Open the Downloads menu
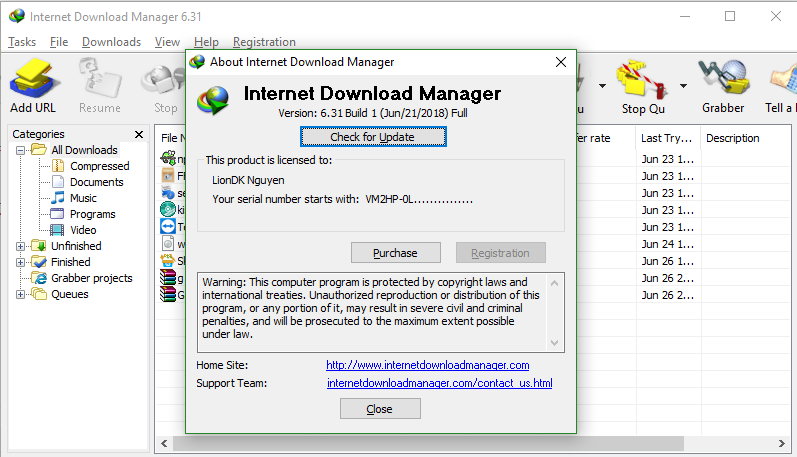The image size is (797, 457). (x=111, y=42)
